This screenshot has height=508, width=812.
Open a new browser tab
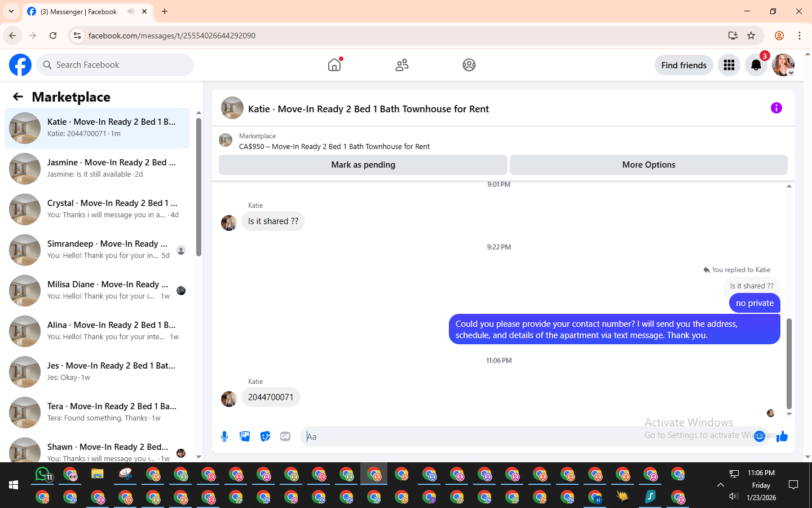click(165, 11)
